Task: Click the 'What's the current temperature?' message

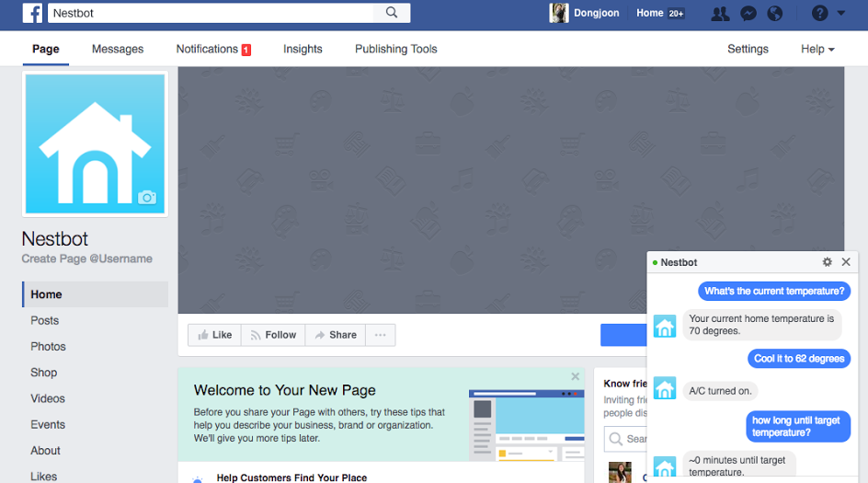Action: 774,291
